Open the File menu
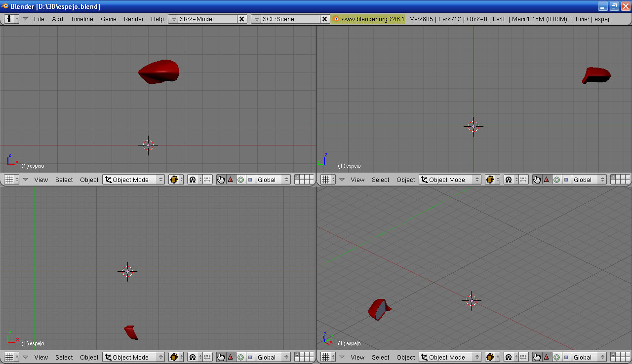This screenshot has height=364, width=632. coord(39,19)
